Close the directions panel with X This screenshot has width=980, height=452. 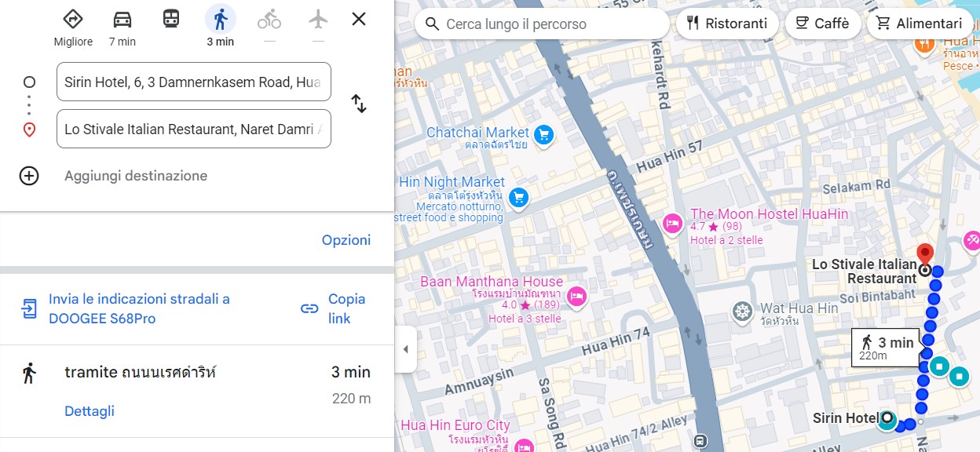coord(359,19)
